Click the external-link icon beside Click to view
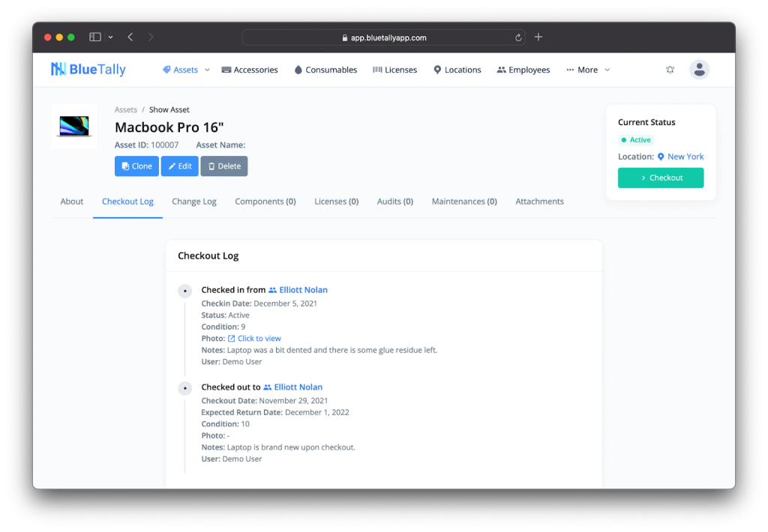 [x=231, y=339]
